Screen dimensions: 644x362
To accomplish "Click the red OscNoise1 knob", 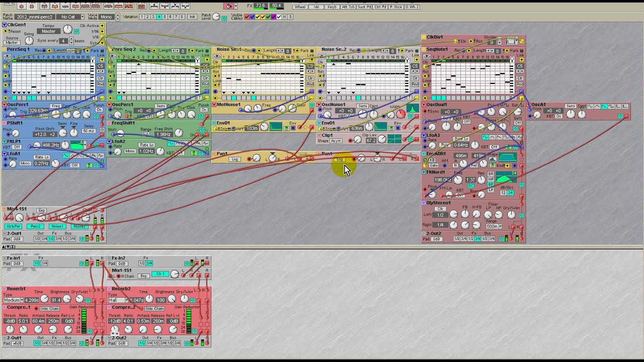I will 400,114.
